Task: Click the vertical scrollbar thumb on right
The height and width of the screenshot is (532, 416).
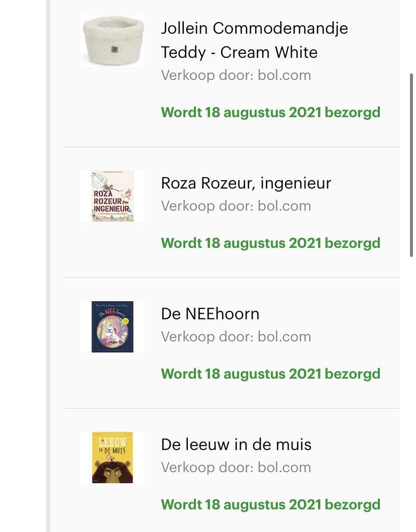Action: (x=411, y=165)
